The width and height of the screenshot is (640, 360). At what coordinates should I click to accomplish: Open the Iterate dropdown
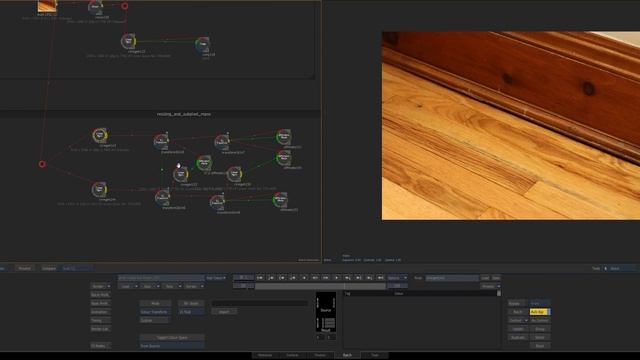point(194,286)
